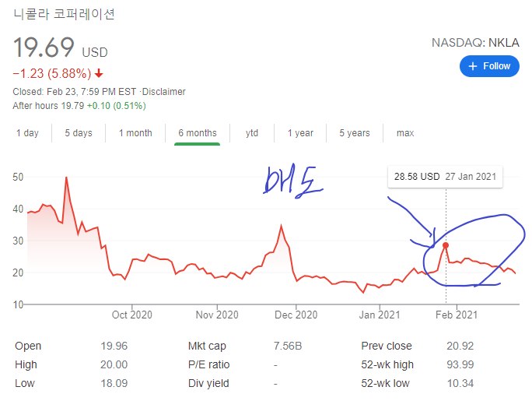This screenshot has height=408, width=532.
Task: Click the 52-wk high label
Action: (x=387, y=364)
